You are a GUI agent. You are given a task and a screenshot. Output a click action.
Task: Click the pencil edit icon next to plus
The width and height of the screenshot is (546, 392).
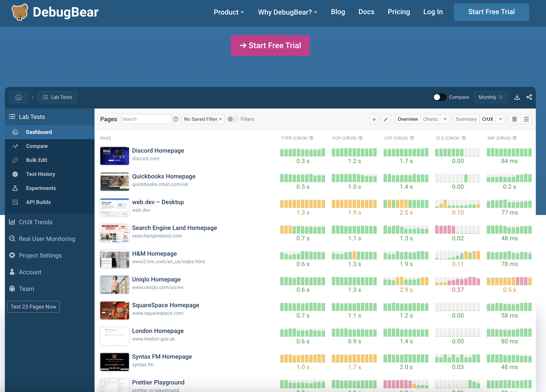point(386,119)
